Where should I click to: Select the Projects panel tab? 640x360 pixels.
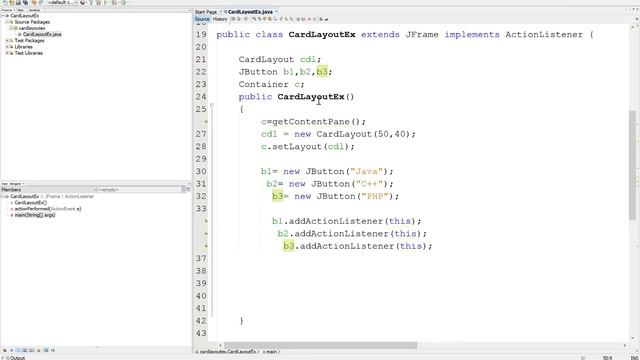[7, 10]
